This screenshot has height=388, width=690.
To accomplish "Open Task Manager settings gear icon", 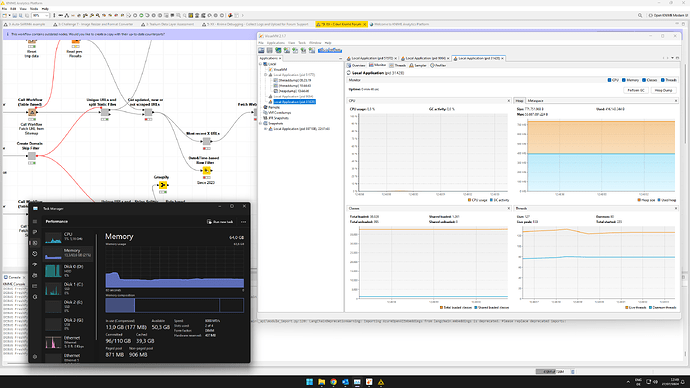I will click(x=35, y=357).
